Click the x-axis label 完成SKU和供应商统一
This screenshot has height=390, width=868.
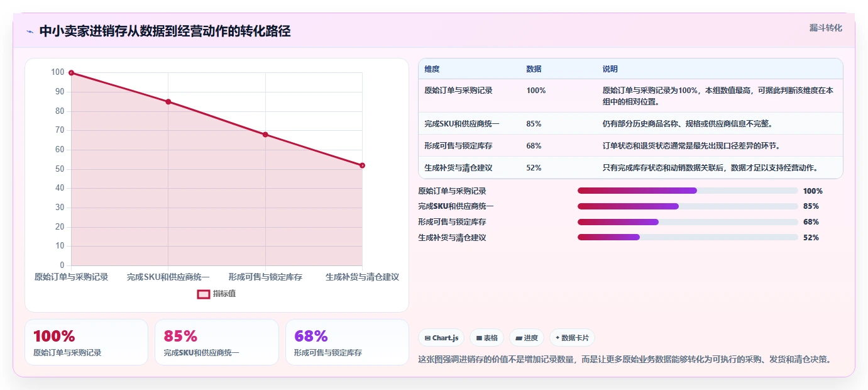[x=168, y=277]
